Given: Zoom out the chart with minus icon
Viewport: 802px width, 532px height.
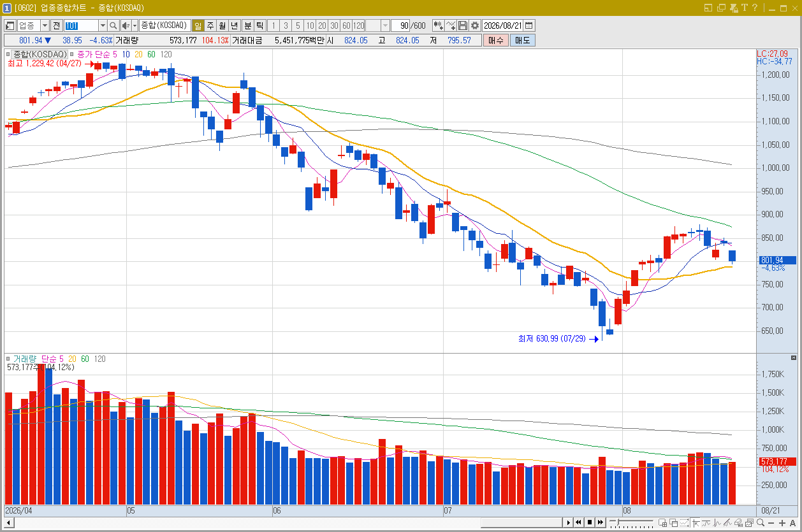Looking at the screenshot, I should [771, 523].
